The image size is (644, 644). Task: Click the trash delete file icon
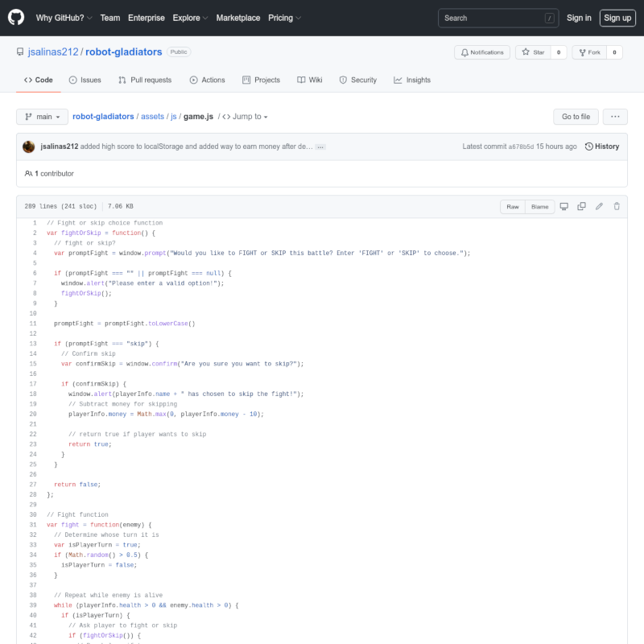coord(617,207)
